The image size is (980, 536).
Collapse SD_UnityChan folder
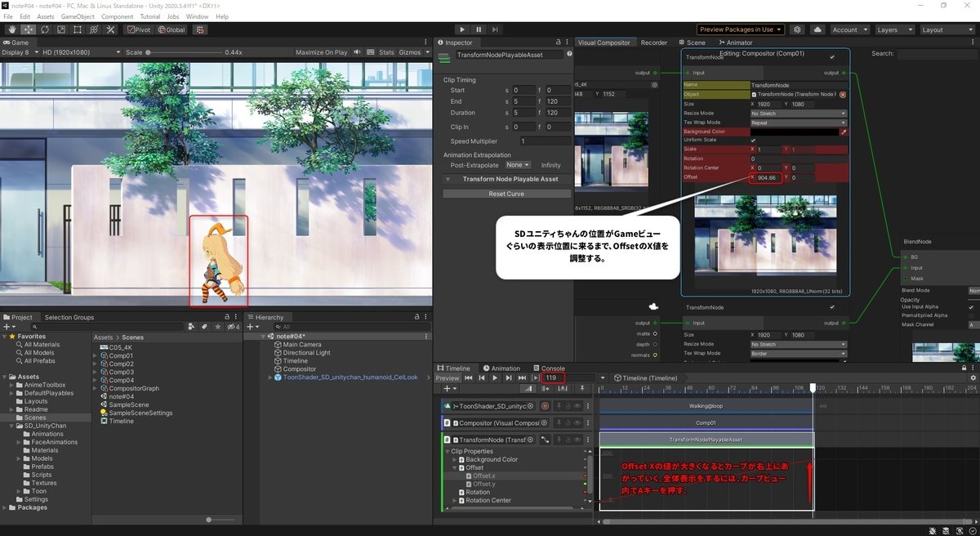[12, 426]
